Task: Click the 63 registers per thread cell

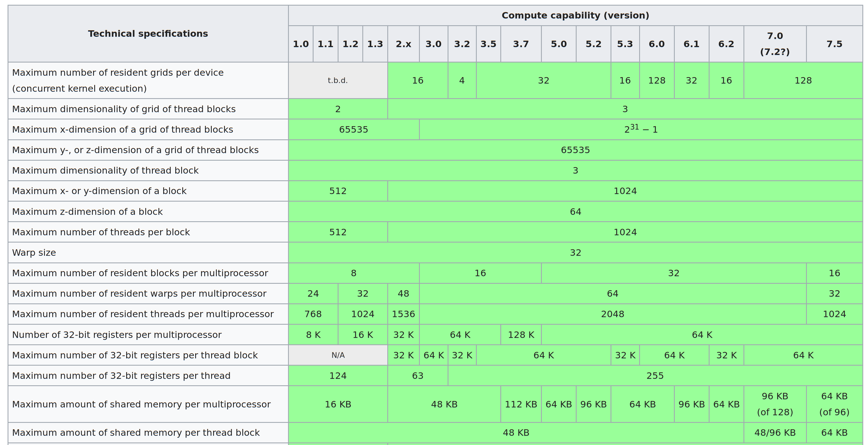Action: (x=418, y=376)
